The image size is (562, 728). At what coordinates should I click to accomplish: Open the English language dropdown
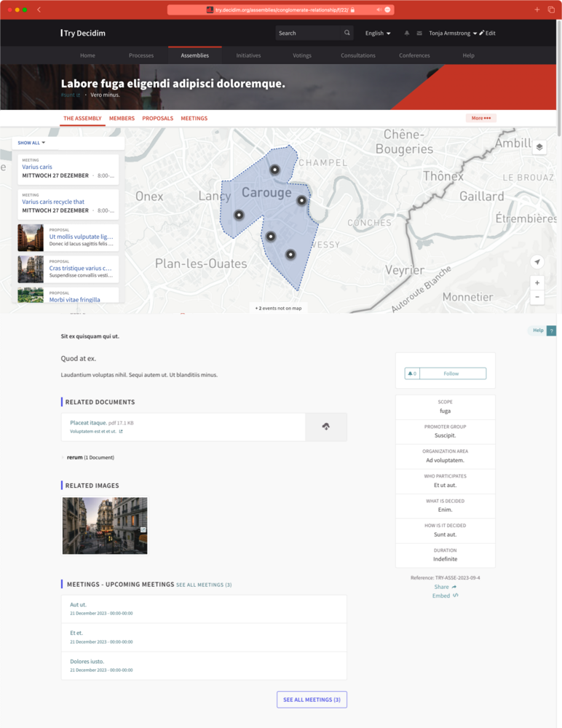[378, 33]
